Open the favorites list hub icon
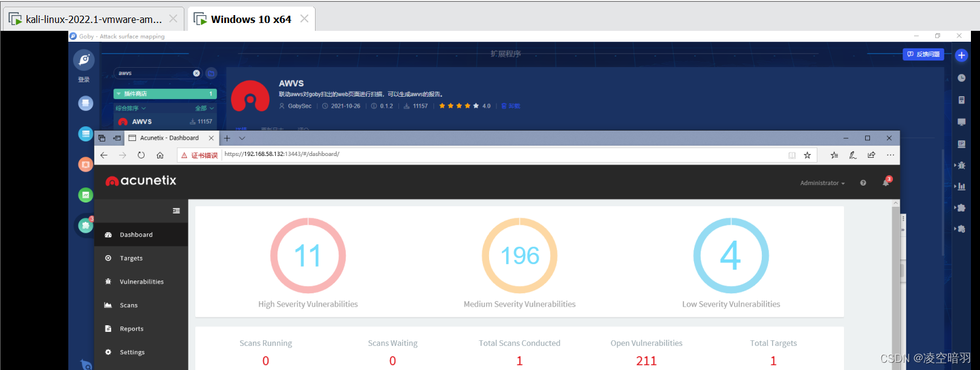The height and width of the screenshot is (370, 980). point(834,155)
